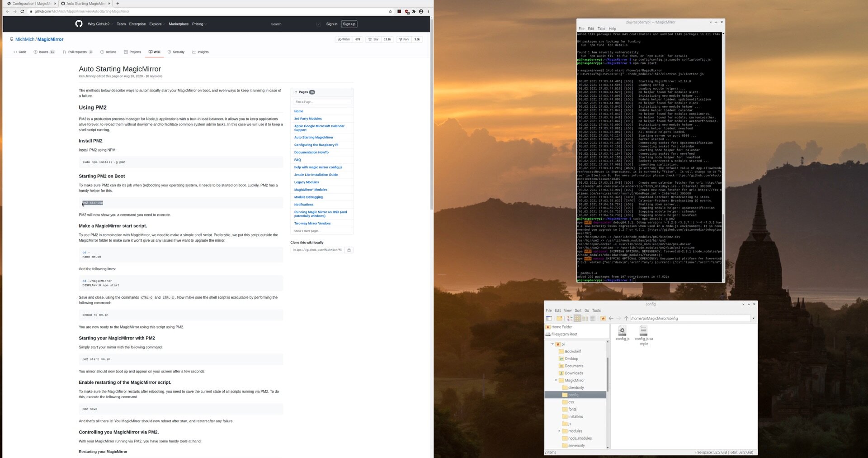Screen dimensions: 868x458
Task: Show 1 more pages in the wiki sidebar
Action: pyautogui.click(x=307, y=231)
